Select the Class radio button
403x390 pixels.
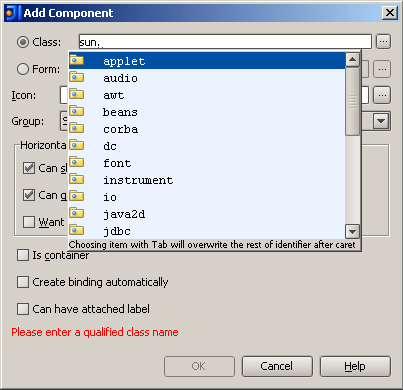pos(23,42)
